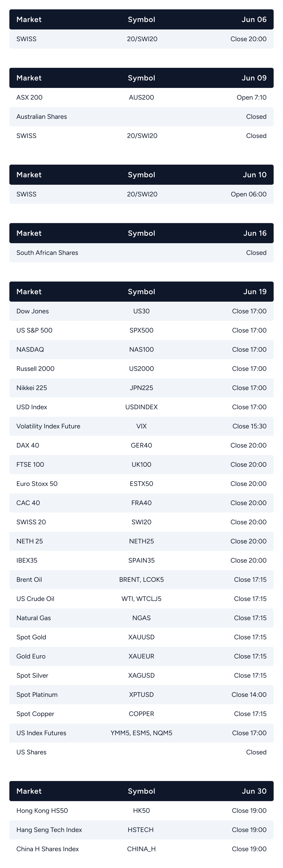The image size is (283, 868).
Task: Click the Jun 06 date column header
Action: tap(254, 20)
